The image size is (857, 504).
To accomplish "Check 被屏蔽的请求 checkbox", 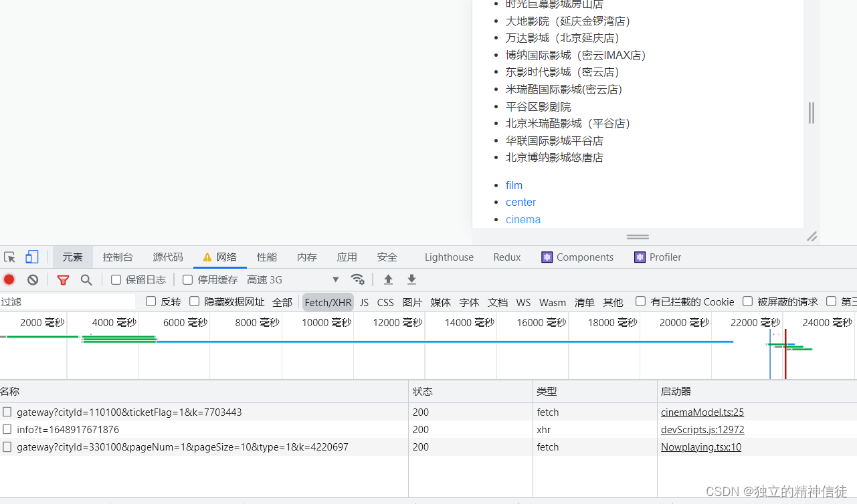I will point(748,301).
